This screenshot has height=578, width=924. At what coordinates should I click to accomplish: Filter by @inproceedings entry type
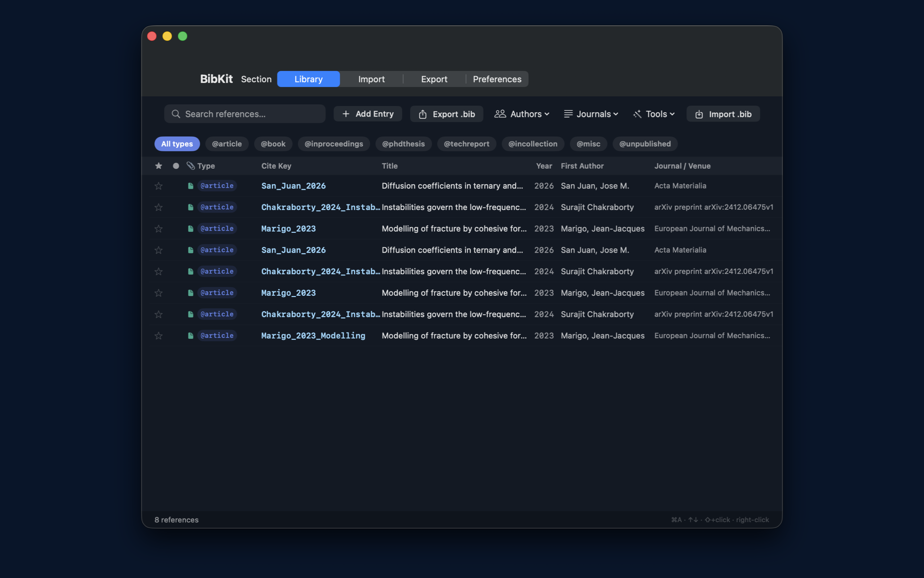click(334, 144)
